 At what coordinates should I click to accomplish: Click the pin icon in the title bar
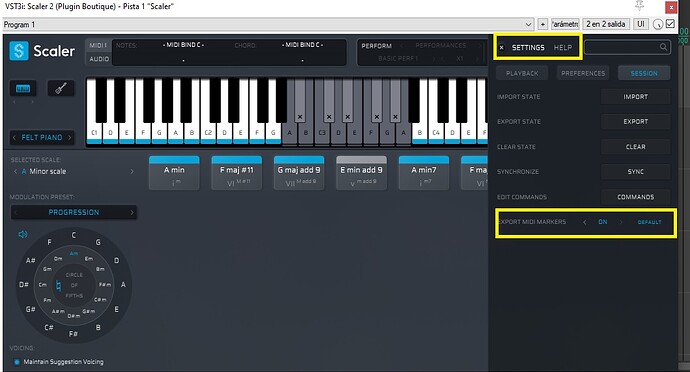[640, 5]
